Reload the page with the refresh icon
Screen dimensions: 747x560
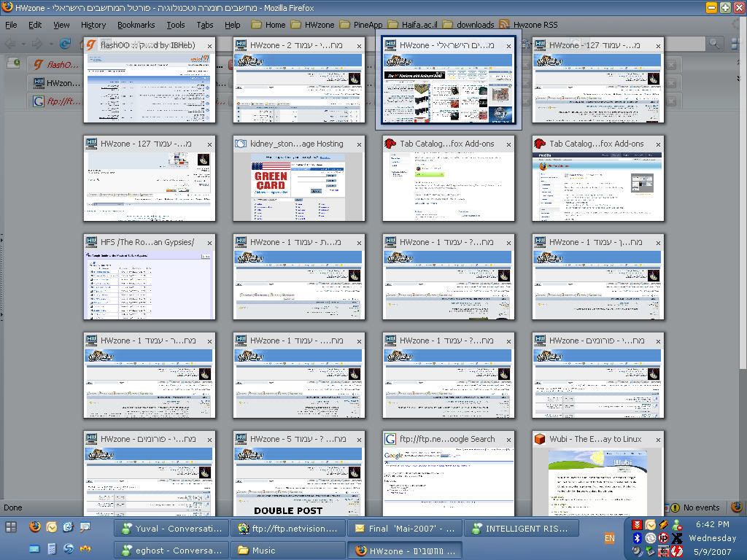65,44
